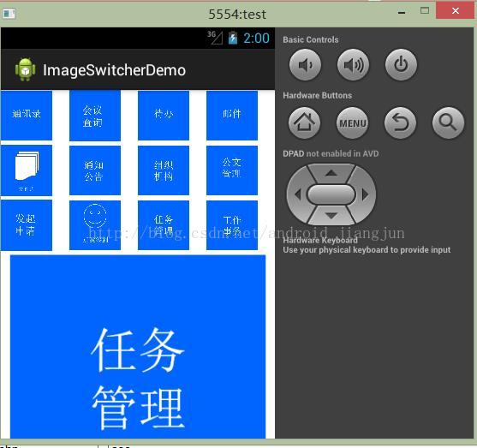
Task: Minimize the 5554:test emulator window
Action: click(402, 13)
